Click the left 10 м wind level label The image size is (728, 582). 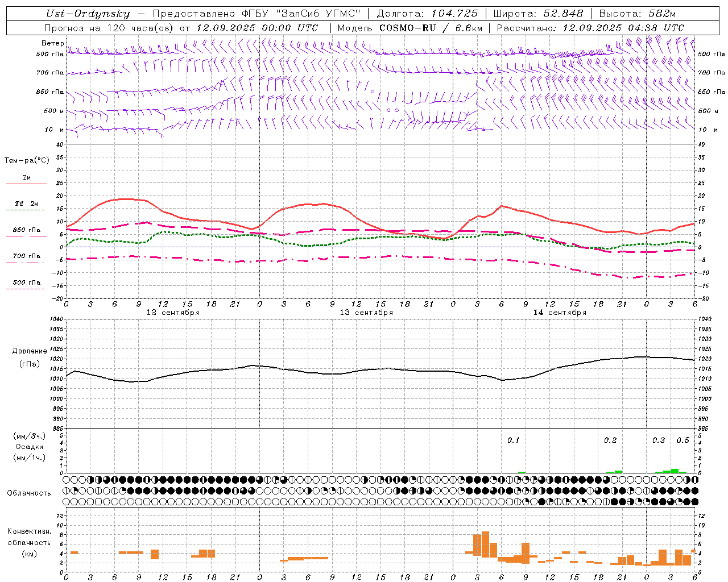55,130
